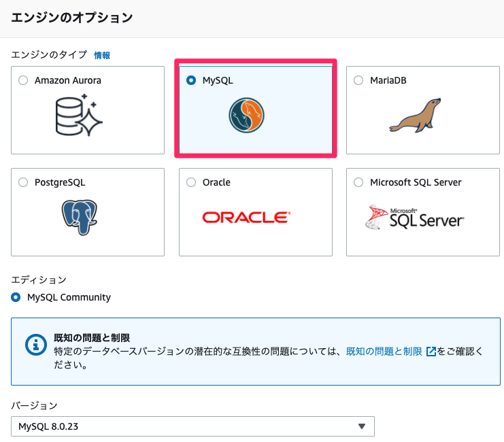Click the Amazon Aurora database sparkle icon
504x442 pixels.
pyautogui.click(x=79, y=115)
